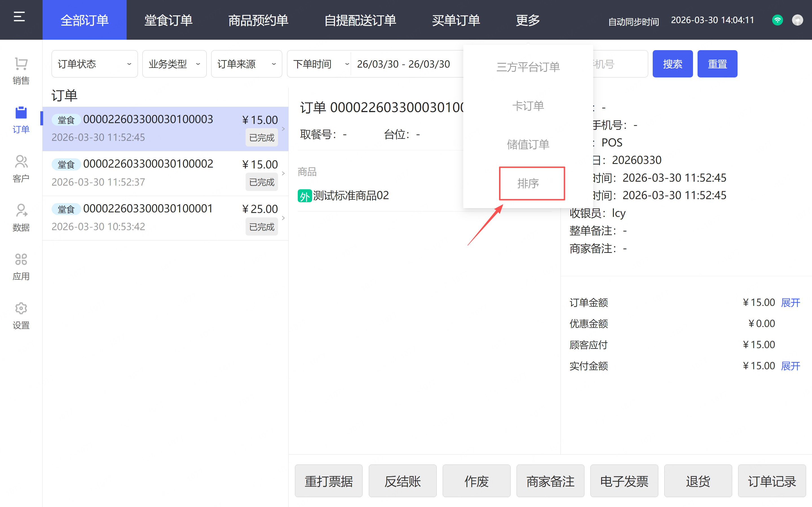Choose 三方平台订单 in the dropdown menu
Viewport: 812px width, 507px height.
(x=528, y=67)
